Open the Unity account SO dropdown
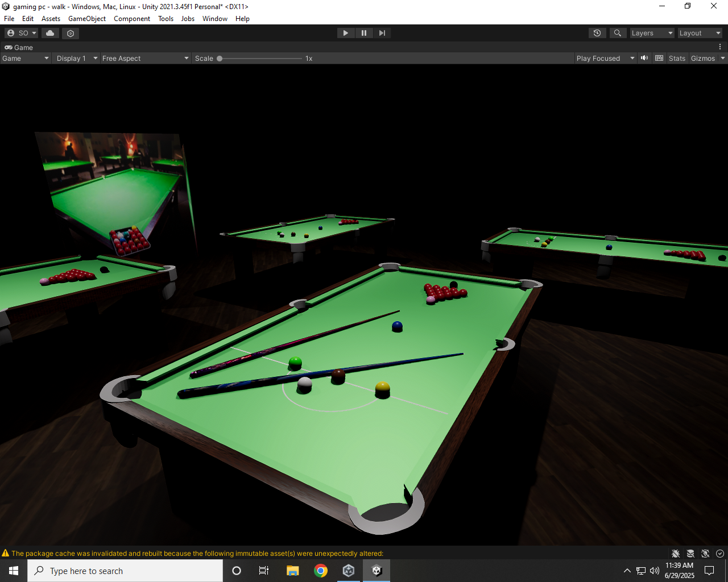The height and width of the screenshot is (582, 728). coord(22,33)
